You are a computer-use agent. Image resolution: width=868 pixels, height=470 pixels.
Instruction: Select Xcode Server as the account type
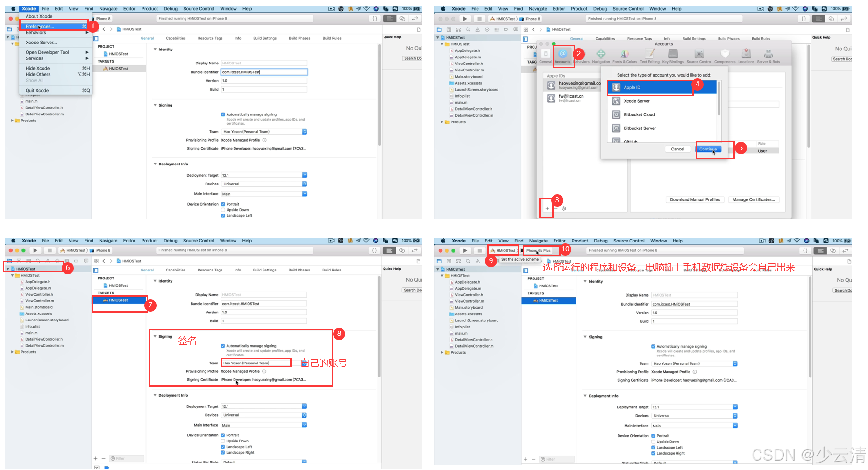coord(662,101)
